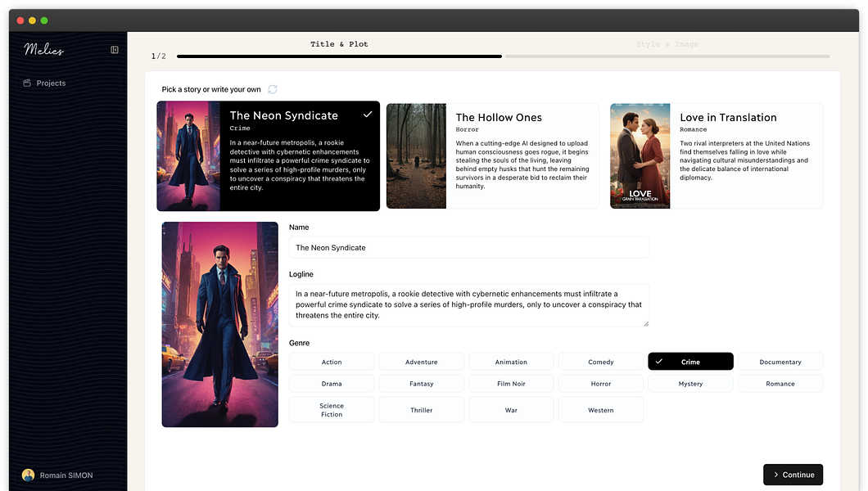Click the Continue button arrow
This screenshot has width=868, height=491.
(776, 475)
